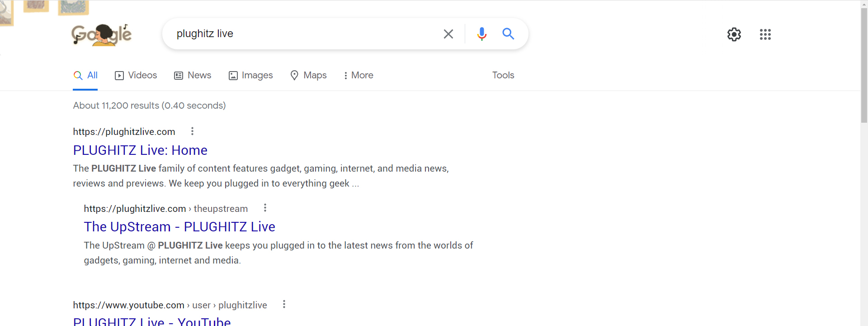Open the Tools search filters

(503, 75)
